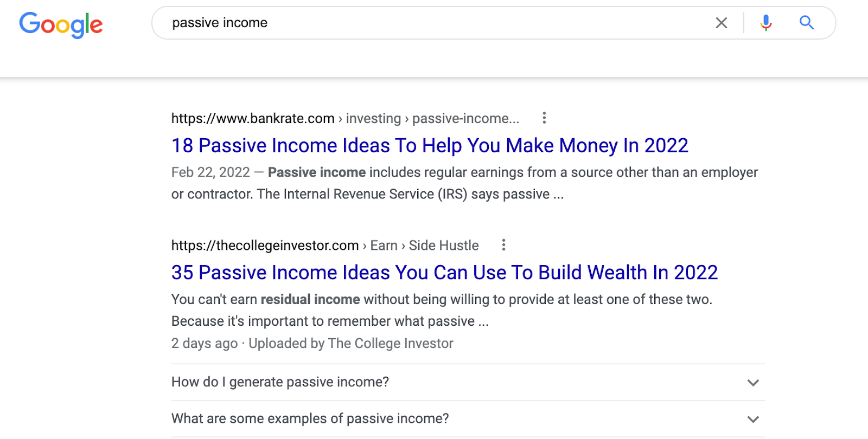Click the snippet mentioning "residual income"
The height and width of the screenshot is (439, 868).
pyautogui.click(x=442, y=310)
